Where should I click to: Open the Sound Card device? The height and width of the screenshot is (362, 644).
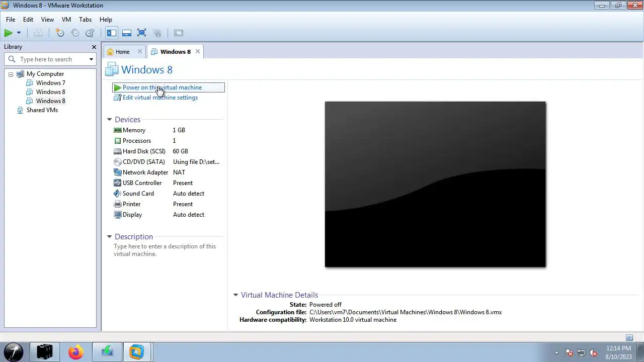(x=138, y=194)
